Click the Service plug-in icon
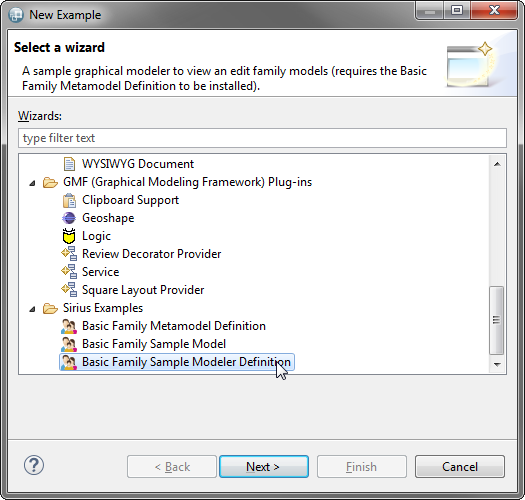Image resolution: width=525 pixels, height=500 pixels. click(69, 272)
